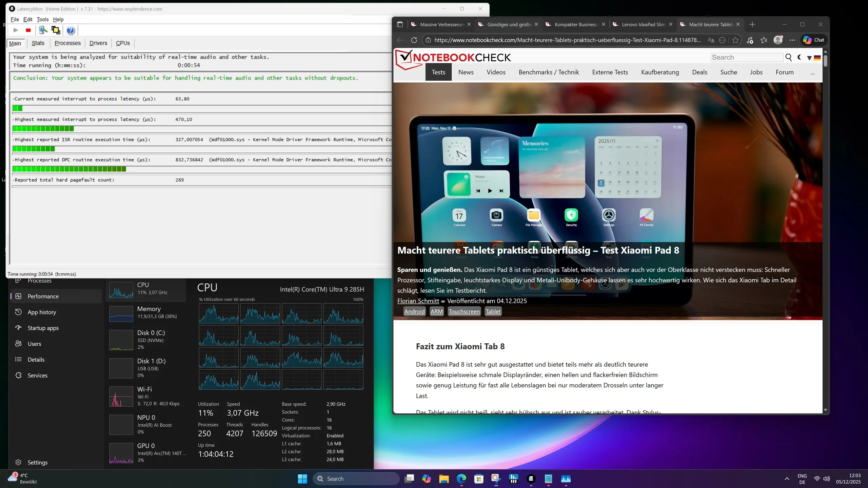The width and height of the screenshot is (868, 488).
Task: Select the Memory item in Task Manager
Action: (146, 312)
